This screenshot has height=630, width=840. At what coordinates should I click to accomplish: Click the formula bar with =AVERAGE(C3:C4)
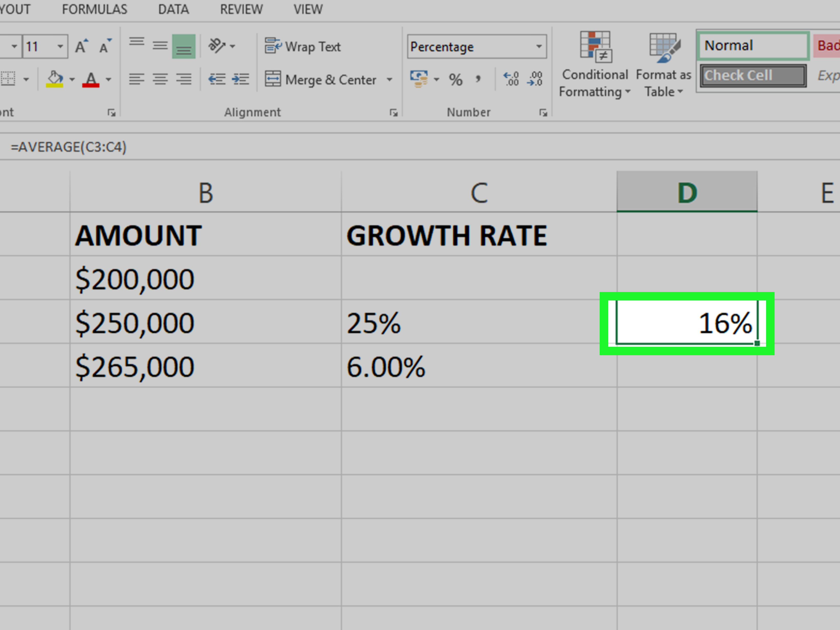click(420, 147)
